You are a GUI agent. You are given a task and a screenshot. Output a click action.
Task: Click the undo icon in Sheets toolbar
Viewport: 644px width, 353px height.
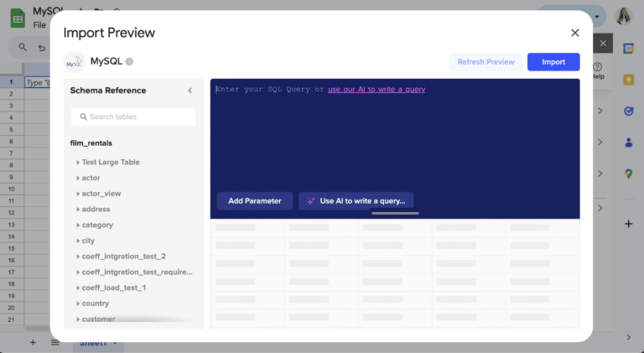42,48
